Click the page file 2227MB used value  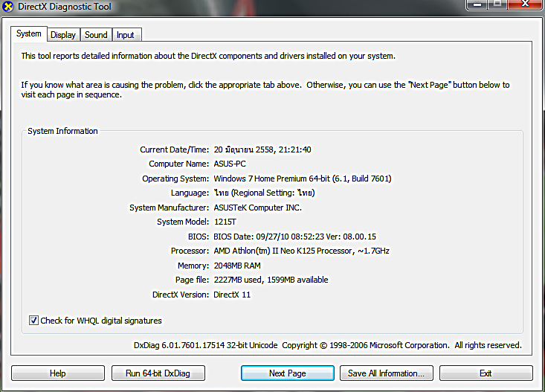click(x=271, y=280)
